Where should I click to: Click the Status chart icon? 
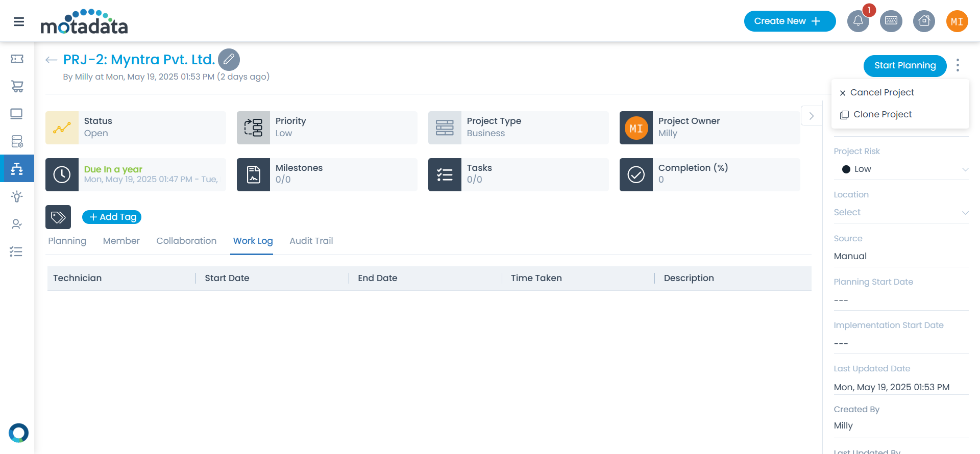(x=62, y=128)
